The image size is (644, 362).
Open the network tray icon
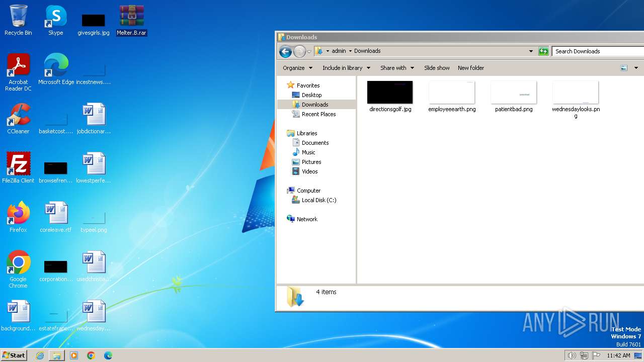pos(584,355)
